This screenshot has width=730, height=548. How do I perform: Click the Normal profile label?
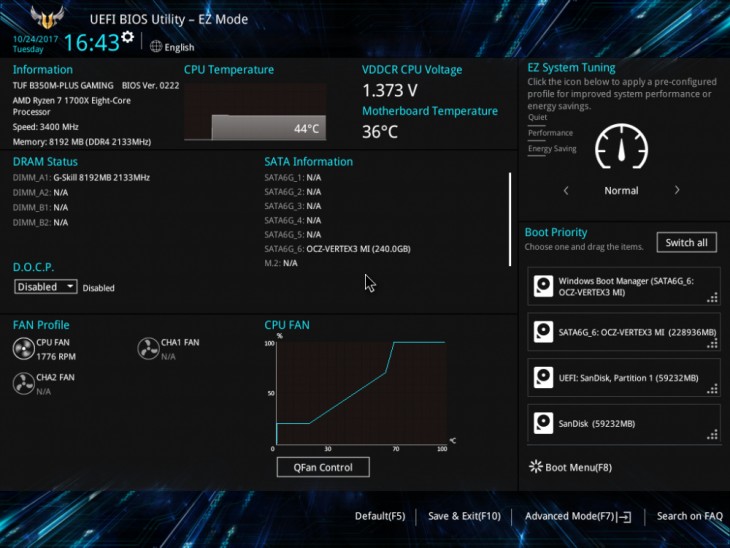coord(621,190)
